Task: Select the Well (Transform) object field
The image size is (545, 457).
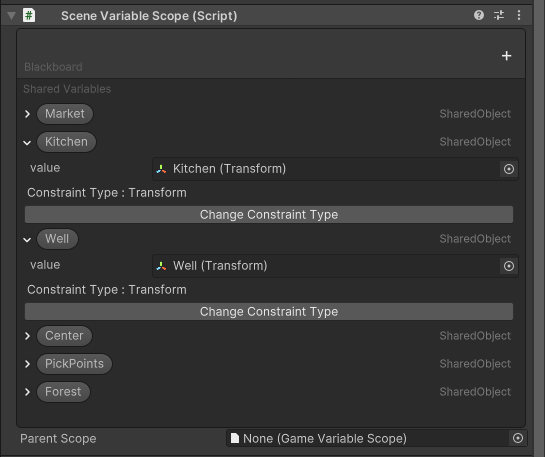Action: point(326,266)
